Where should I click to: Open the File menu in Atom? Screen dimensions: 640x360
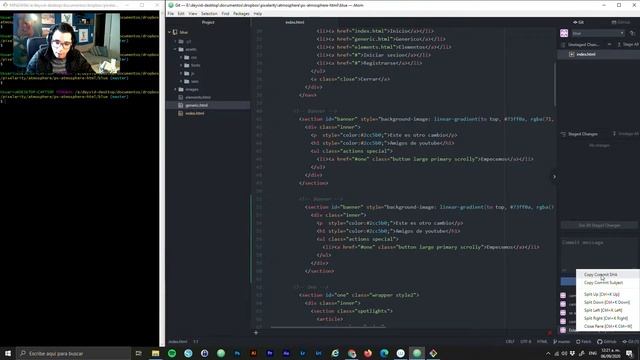click(x=171, y=13)
